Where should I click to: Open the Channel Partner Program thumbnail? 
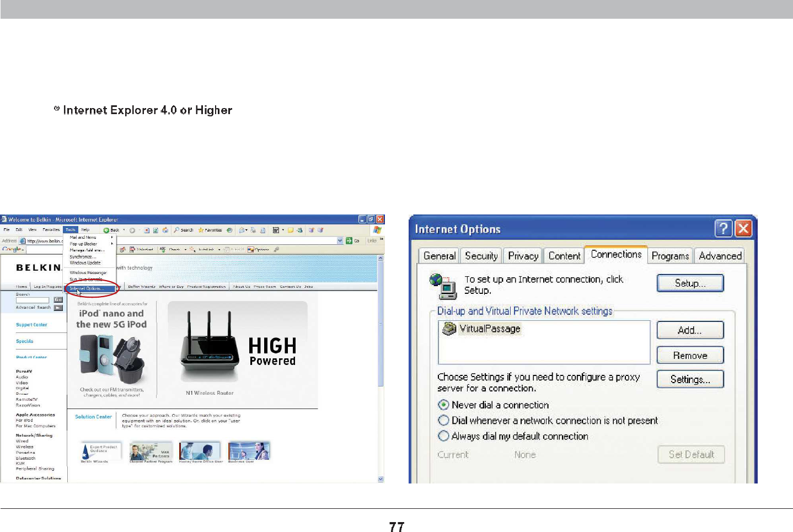tap(151, 452)
